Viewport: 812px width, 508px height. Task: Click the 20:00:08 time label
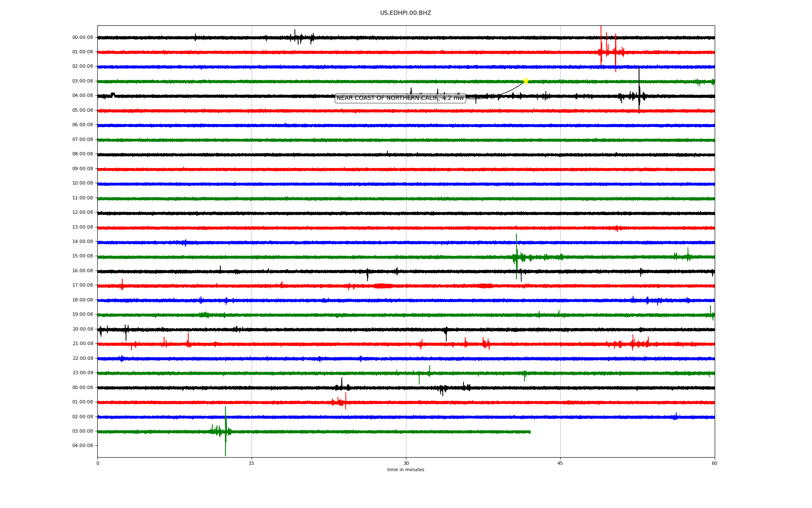point(82,329)
